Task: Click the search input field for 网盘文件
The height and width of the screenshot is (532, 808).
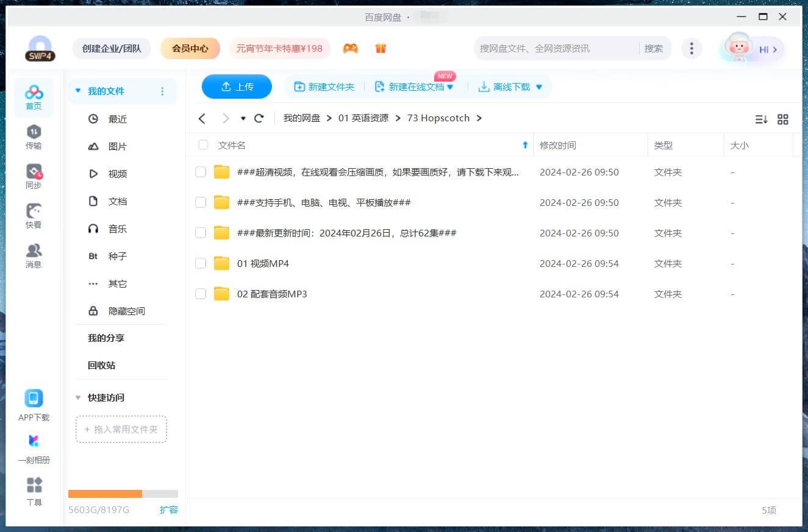Action: pyautogui.click(x=555, y=49)
